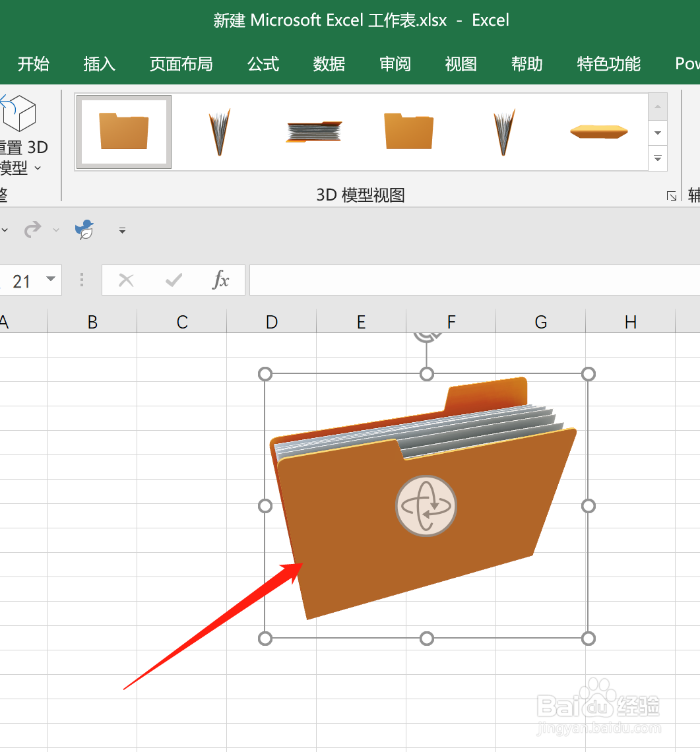This screenshot has height=752, width=700.
Task: Open the Name Box dropdown arrow
Action: coord(51,279)
